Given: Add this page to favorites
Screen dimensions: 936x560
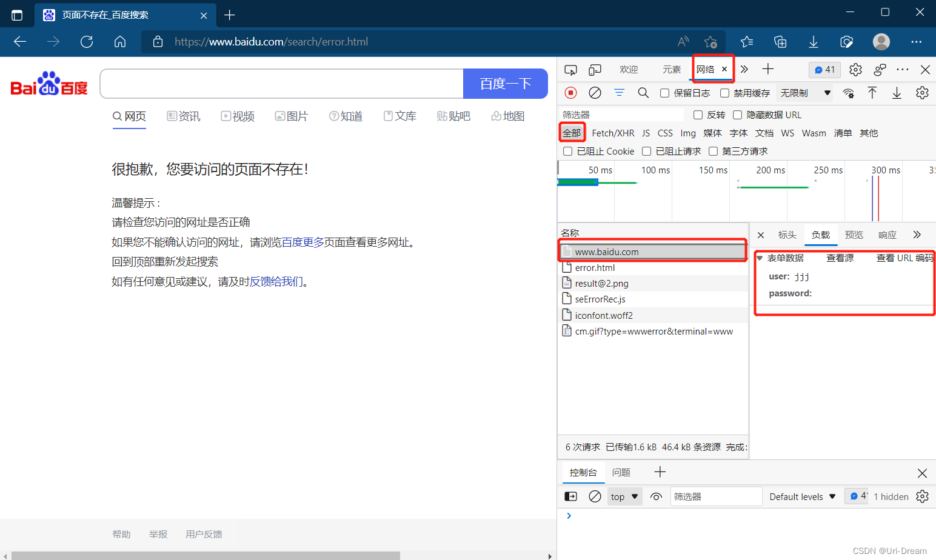Looking at the screenshot, I should click(710, 42).
